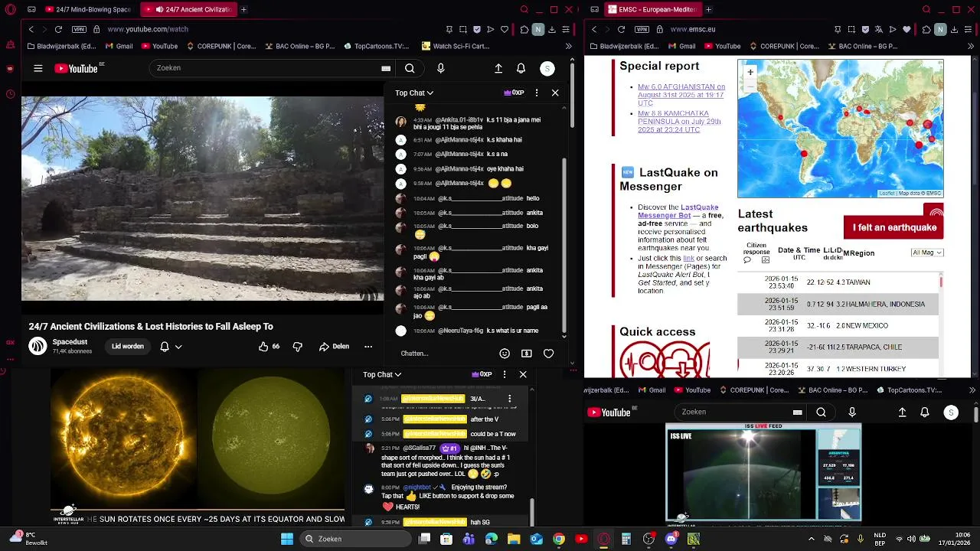
Task: Open Windows Start menu
Action: 286,539
